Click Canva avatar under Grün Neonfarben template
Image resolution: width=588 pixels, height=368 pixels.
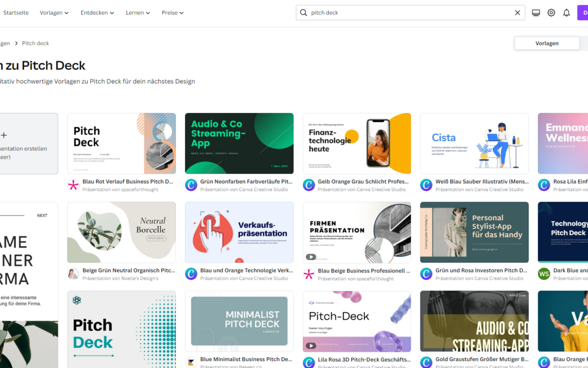click(191, 185)
